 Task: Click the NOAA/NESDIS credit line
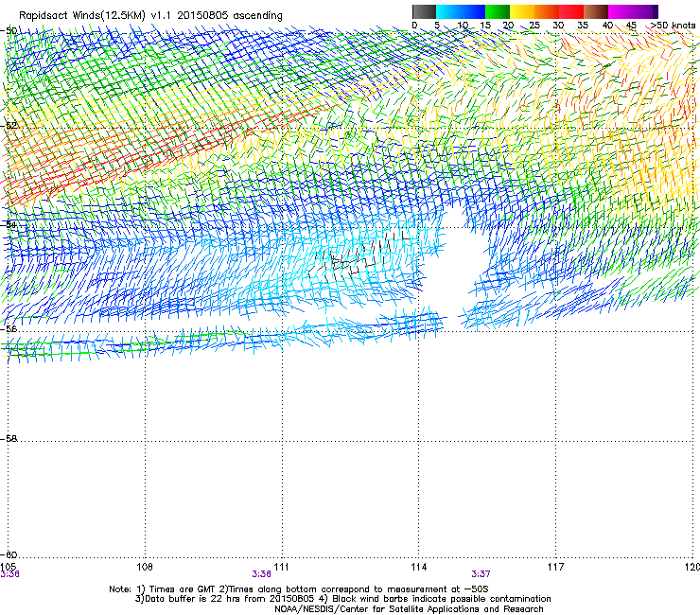click(409, 609)
